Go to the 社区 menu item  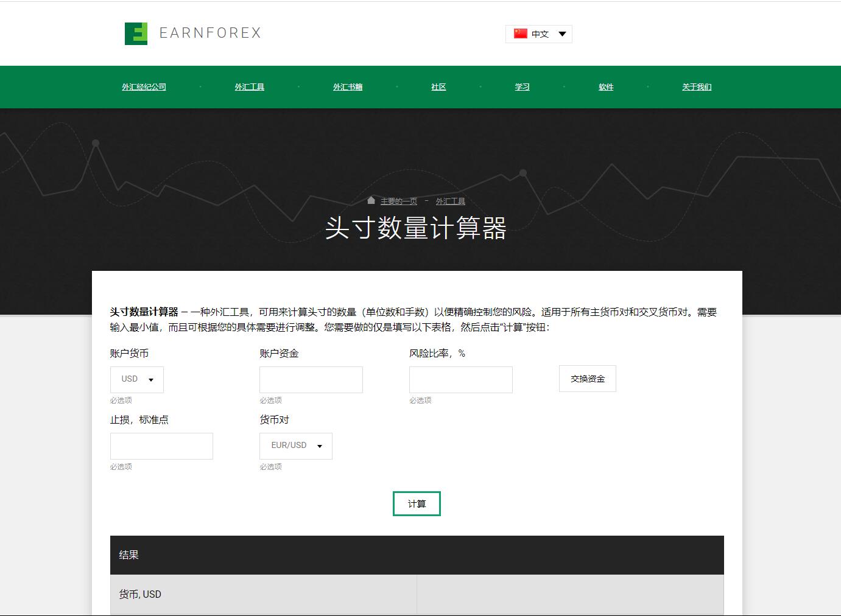pyautogui.click(x=438, y=87)
